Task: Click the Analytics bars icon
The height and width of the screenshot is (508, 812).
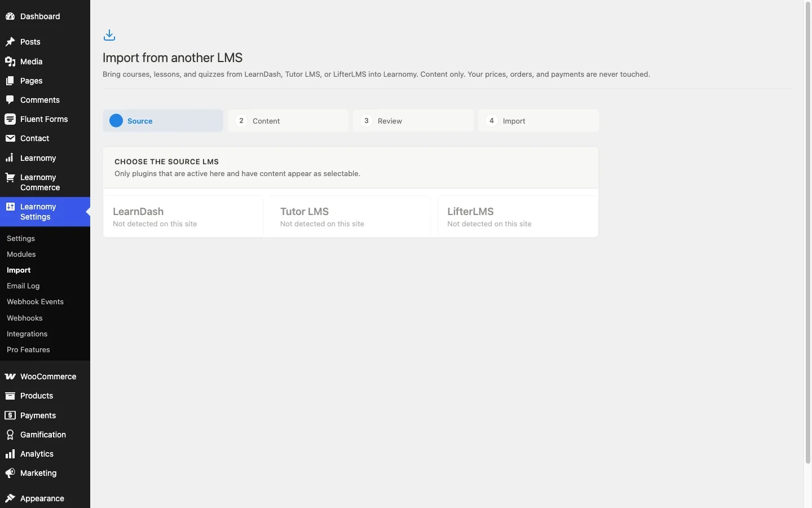Action: click(10, 454)
